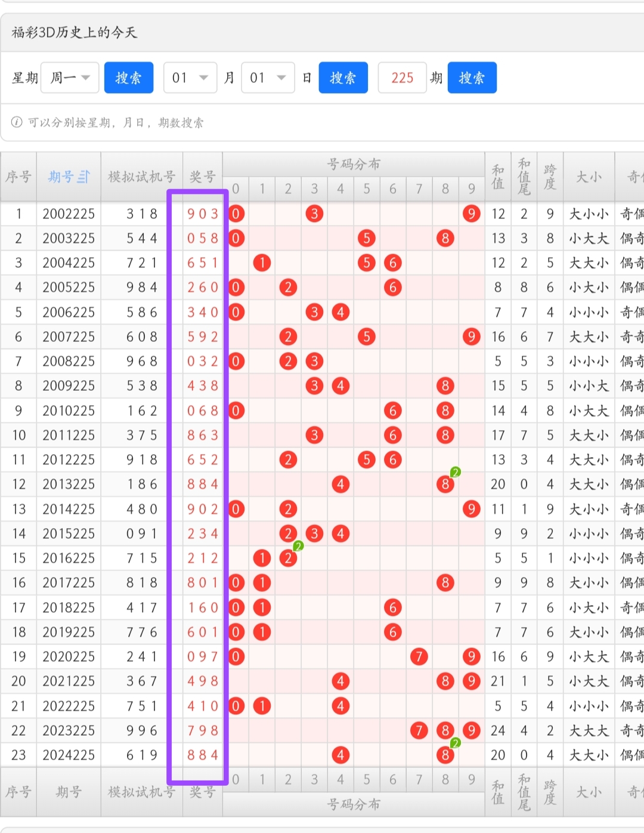Select issue number 2014225
644x833 pixels.
[x=69, y=509]
